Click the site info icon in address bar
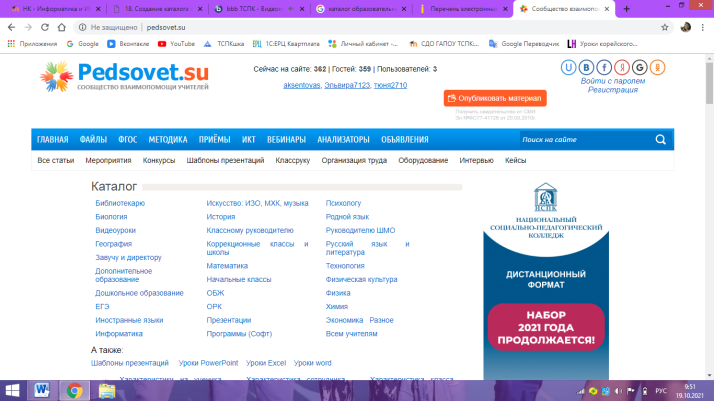The image size is (714, 401). point(82,27)
